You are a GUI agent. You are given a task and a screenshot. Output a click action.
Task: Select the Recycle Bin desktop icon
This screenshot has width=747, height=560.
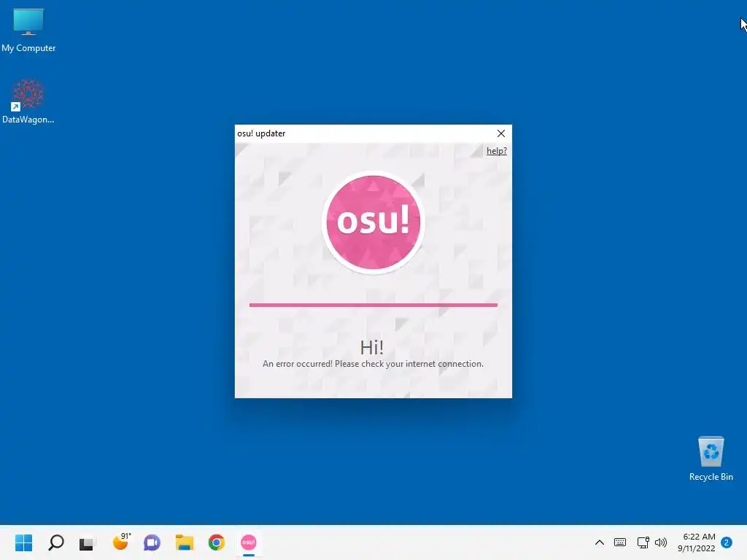711,459
